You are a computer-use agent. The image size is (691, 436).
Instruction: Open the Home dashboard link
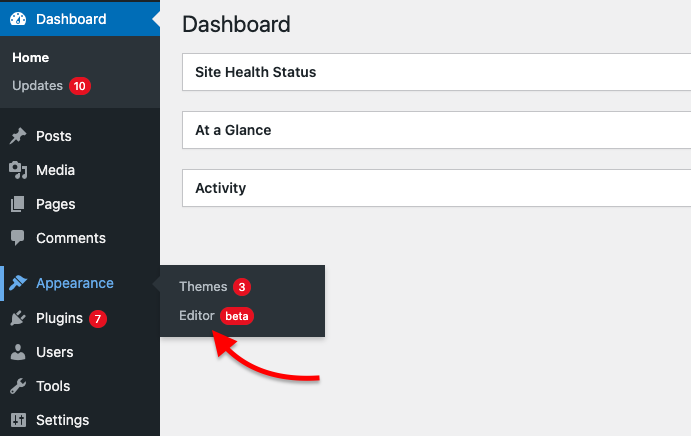[x=30, y=57]
